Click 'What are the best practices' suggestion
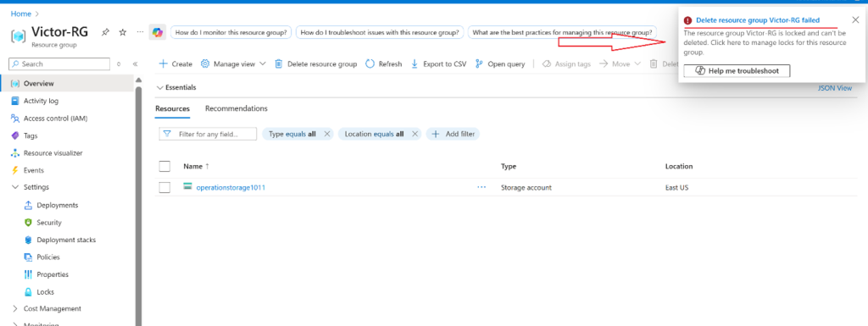Image resolution: width=868 pixels, height=326 pixels. pyautogui.click(x=563, y=32)
